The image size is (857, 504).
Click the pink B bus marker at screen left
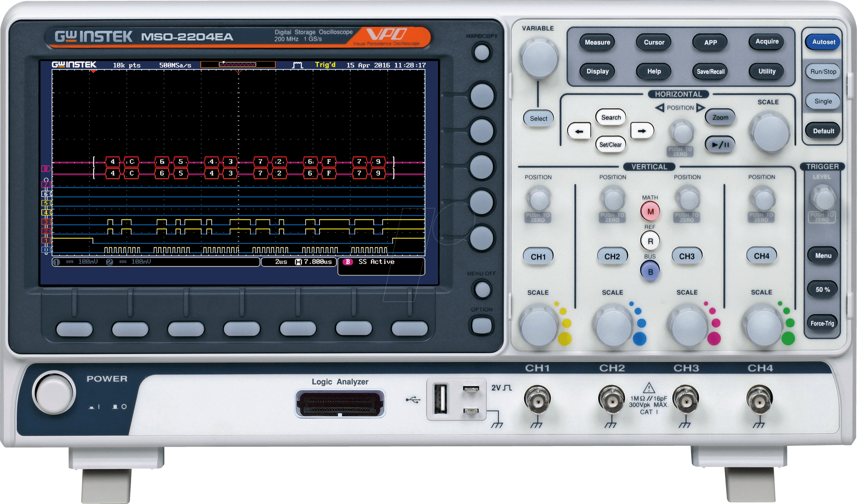pyautogui.click(x=45, y=169)
